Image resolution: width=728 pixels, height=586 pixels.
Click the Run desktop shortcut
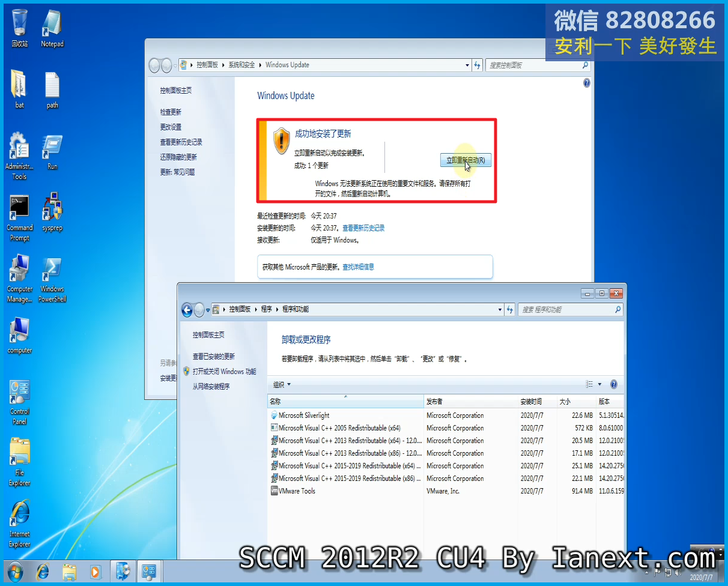point(52,151)
